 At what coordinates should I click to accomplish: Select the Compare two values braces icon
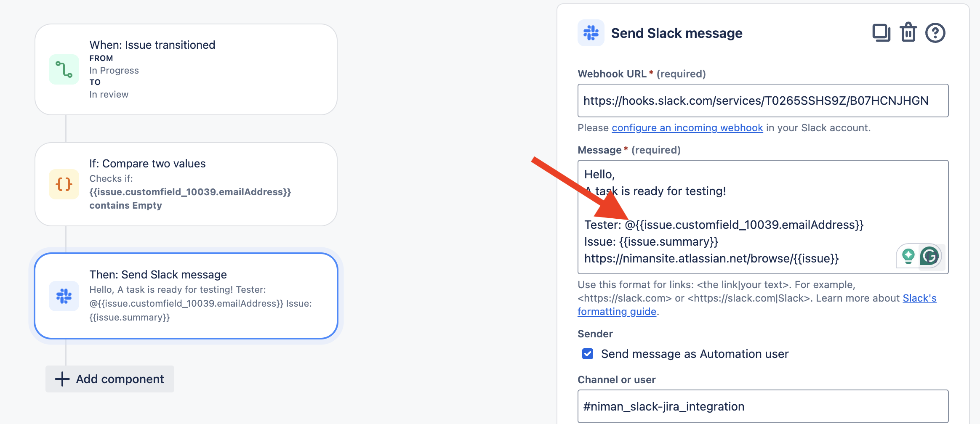64,184
